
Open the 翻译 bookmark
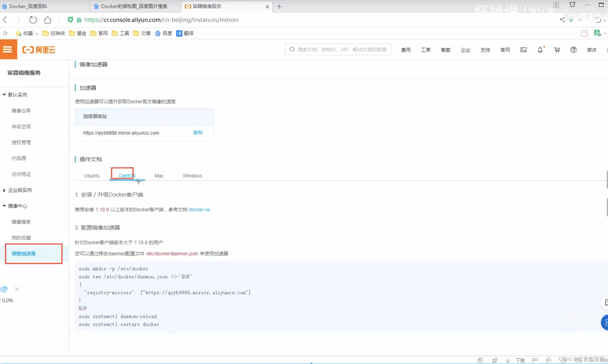tap(185, 33)
